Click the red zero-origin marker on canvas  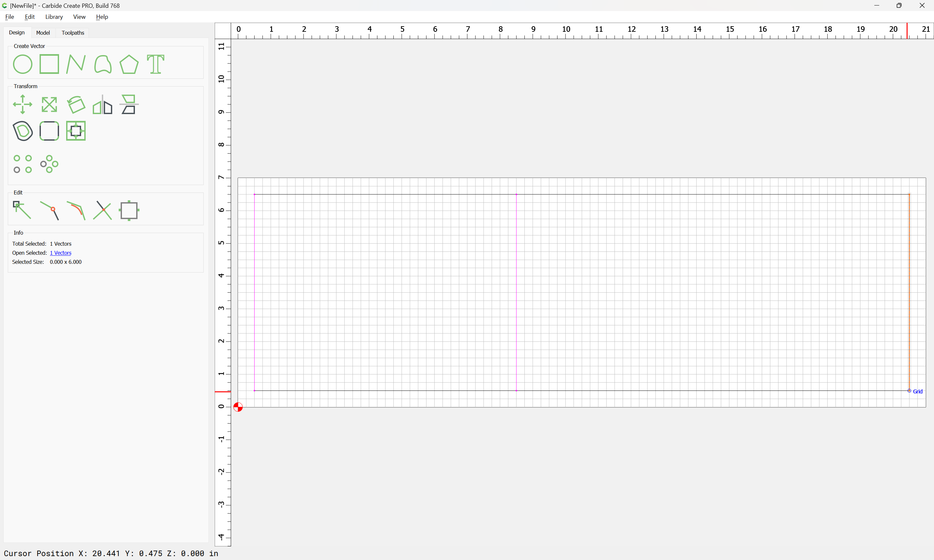click(x=238, y=407)
